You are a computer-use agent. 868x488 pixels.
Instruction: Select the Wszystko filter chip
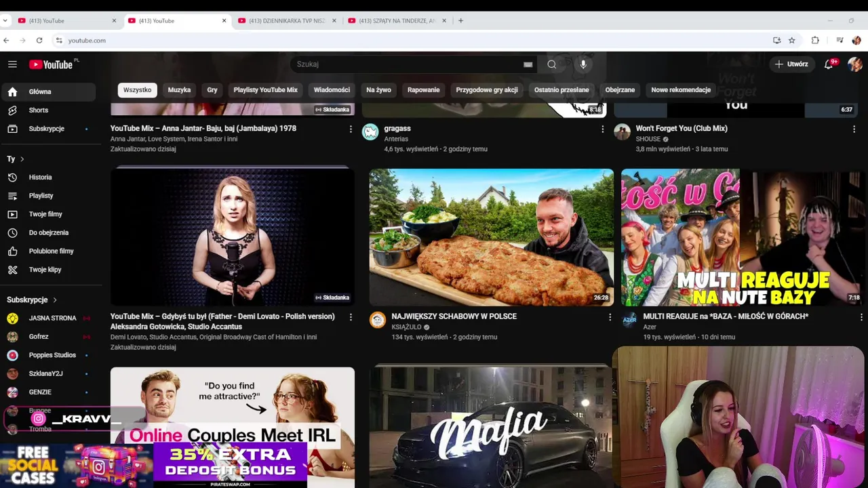tap(137, 90)
